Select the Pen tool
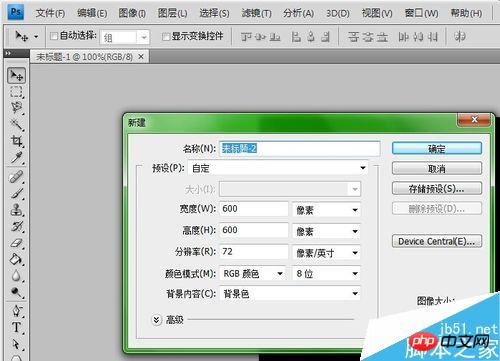500x361 pixels. click(x=16, y=311)
